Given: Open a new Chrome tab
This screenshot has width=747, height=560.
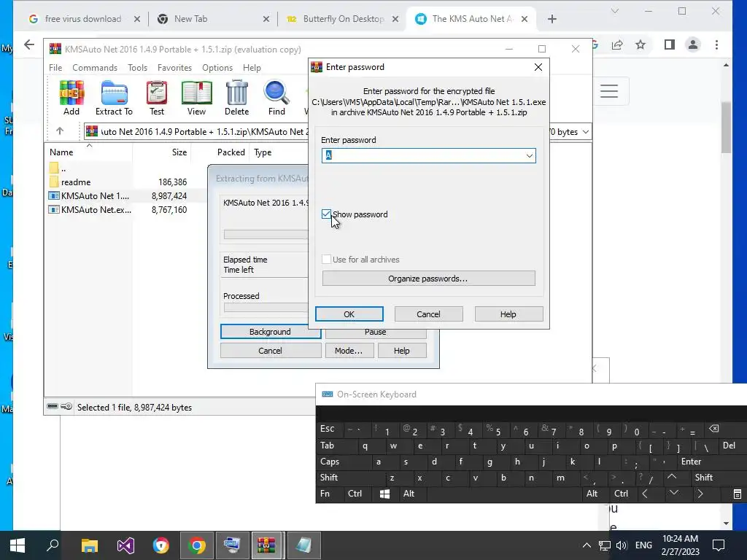Looking at the screenshot, I should 551,19.
